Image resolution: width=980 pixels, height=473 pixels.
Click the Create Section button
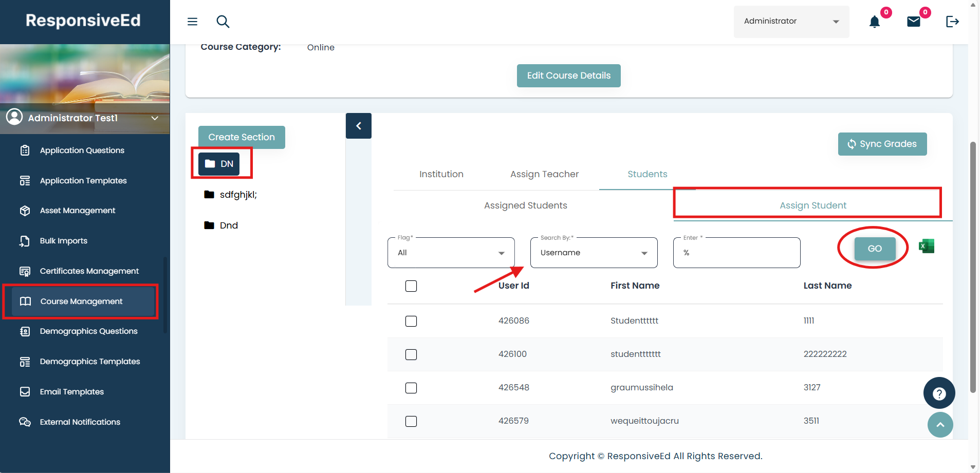coord(242,137)
